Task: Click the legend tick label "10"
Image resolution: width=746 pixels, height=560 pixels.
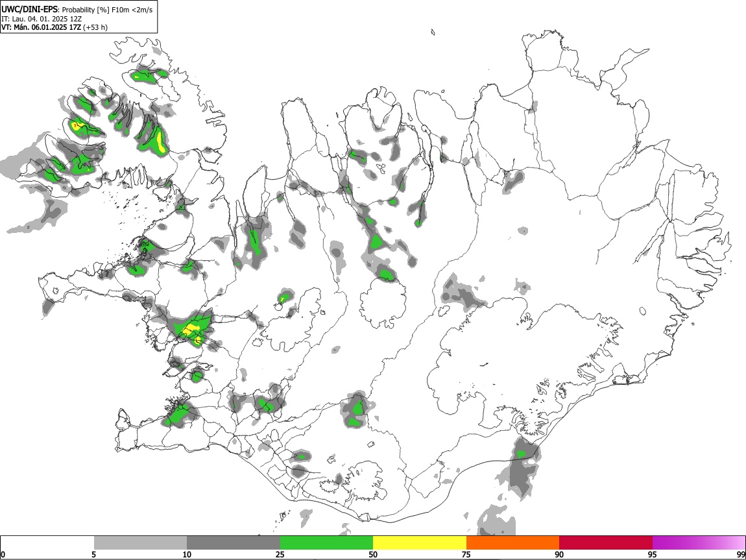Action: pyautogui.click(x=187, y=554)
